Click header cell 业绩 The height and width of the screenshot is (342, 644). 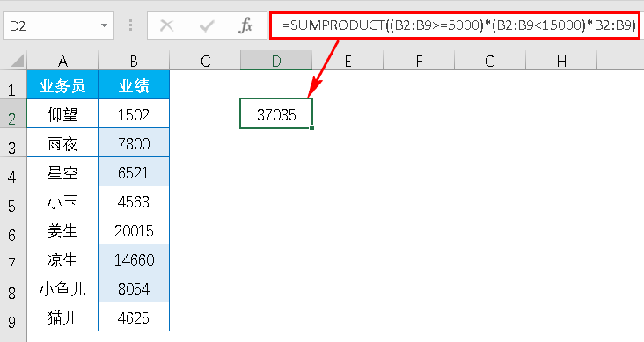pos(134,85)
